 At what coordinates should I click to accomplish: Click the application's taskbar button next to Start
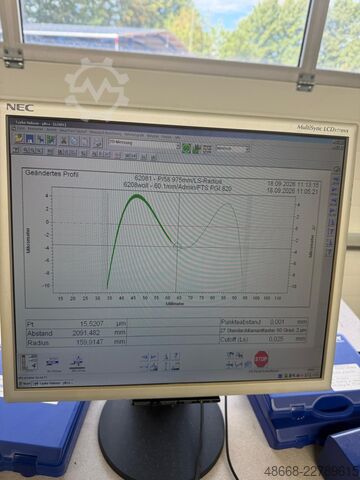[x=52, y=383]
